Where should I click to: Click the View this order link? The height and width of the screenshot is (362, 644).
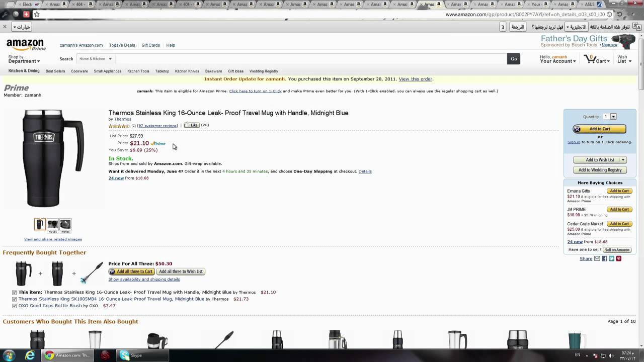point(416,79)
